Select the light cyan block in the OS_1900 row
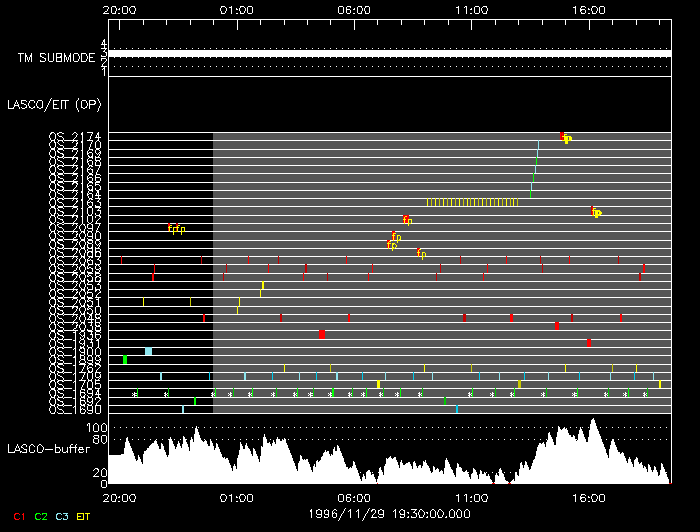This screenshot has height=532, width=700. (148, 351)
